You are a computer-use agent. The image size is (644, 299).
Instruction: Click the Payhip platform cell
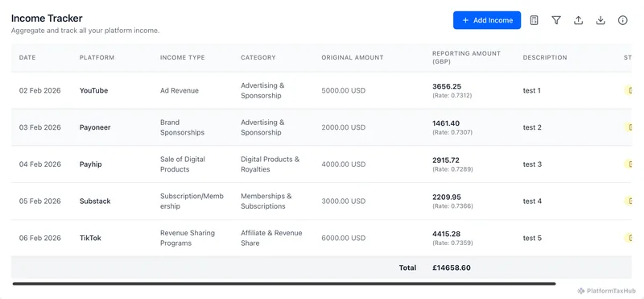click(x=90, y=164)
